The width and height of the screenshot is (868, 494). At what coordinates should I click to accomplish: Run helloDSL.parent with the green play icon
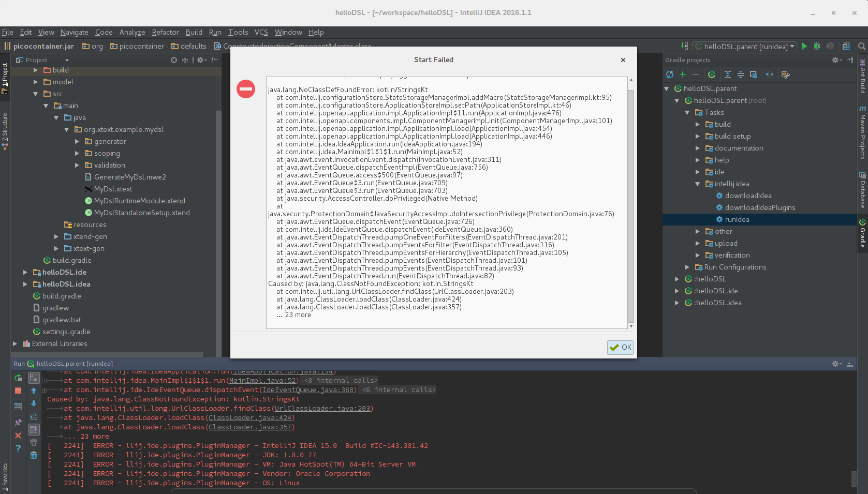coord(804,46)
